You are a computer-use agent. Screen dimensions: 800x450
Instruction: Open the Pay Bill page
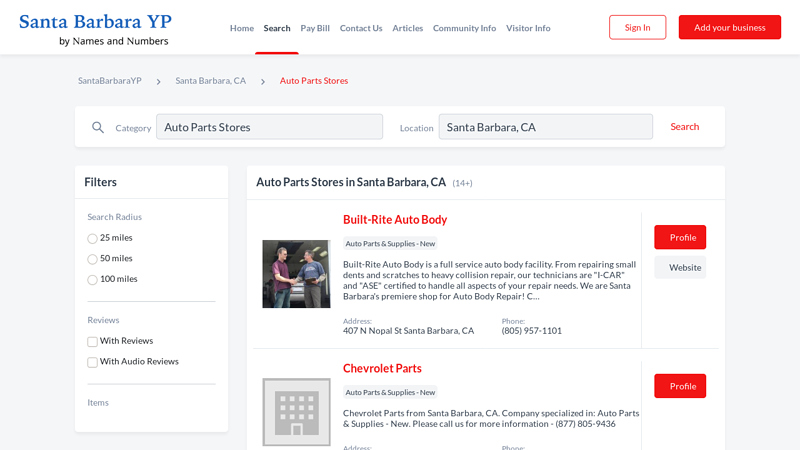315,28
